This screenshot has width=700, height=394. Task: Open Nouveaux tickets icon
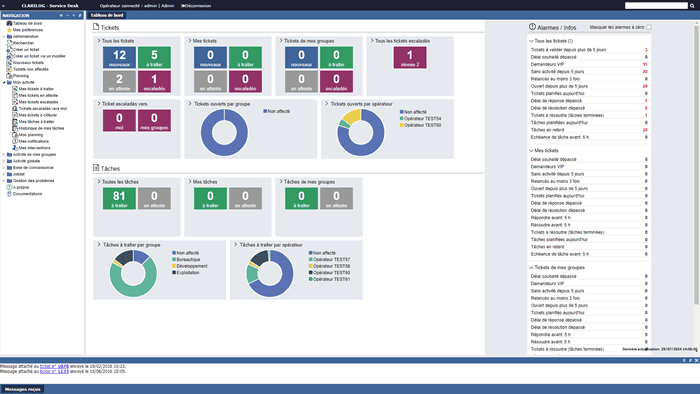(x=9, y=63)
